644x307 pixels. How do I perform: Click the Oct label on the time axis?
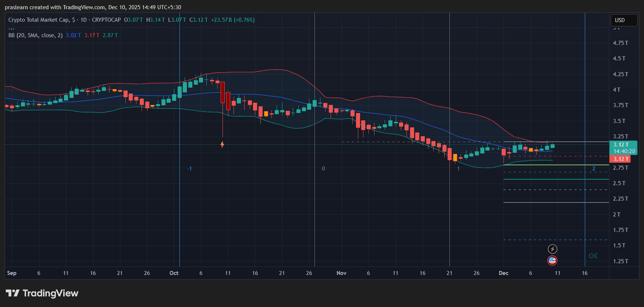pyautogui.click(x=174, y=273)
